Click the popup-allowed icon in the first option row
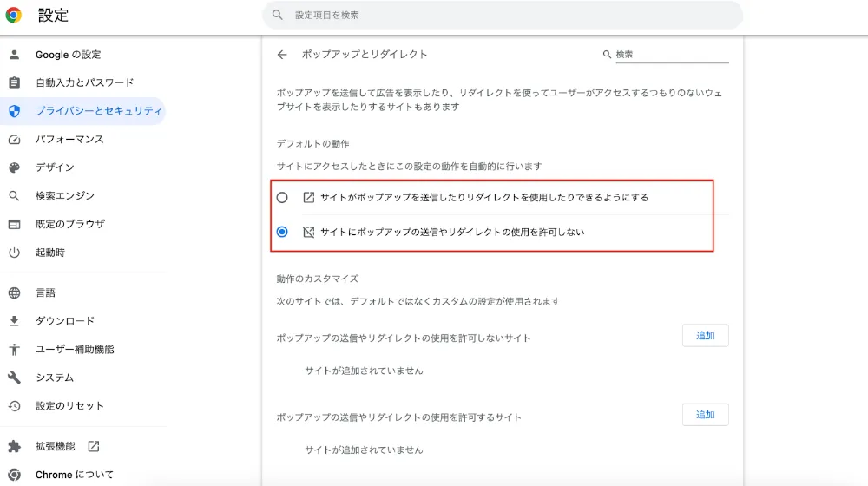Image resolution: width=868 pixels, height=486 pixels. (x=309, y=197)
